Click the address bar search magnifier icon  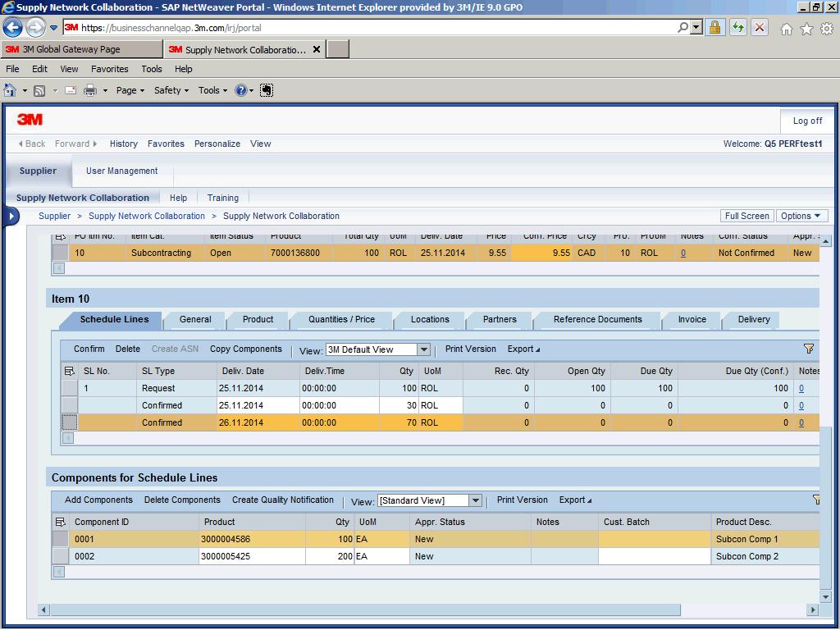[682, 27]
